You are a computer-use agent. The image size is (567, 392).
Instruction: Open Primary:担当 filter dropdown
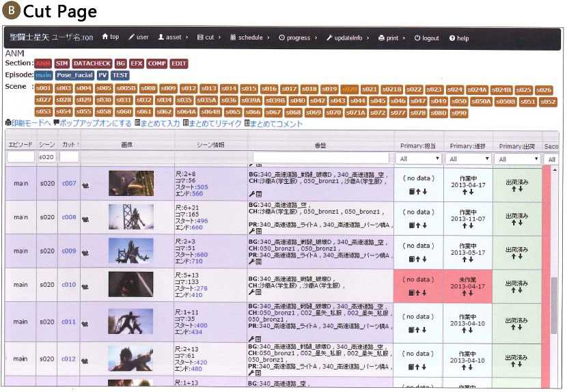click(x=418, y=158)
